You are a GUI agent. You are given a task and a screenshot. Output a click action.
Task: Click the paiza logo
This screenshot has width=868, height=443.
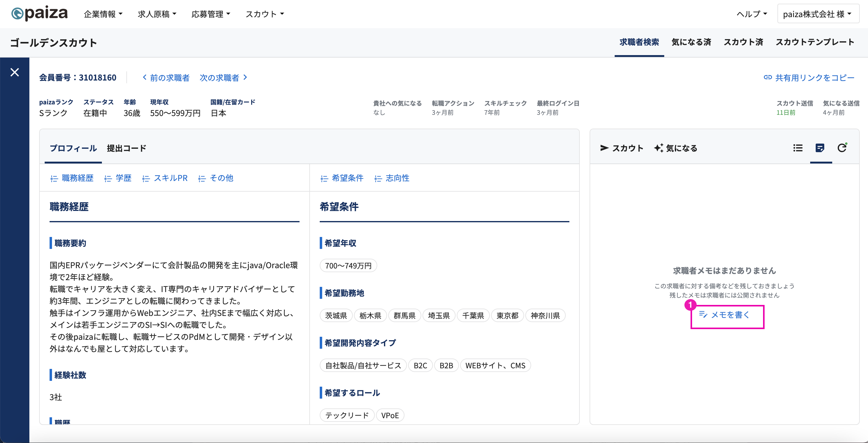[39, 14]
